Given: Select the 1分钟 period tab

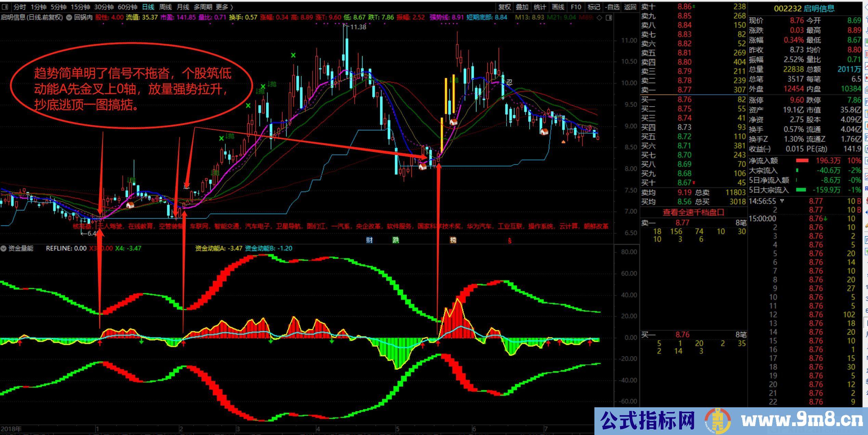Looking at the screenshot, I should [38, 7].
